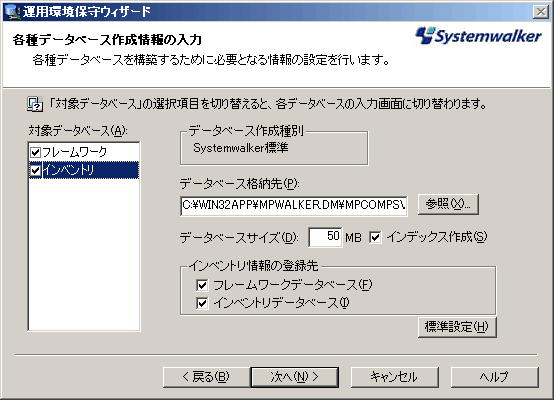Viewport: 554px width, 400px height.
Task: Click the MB unit text
Action: click(x=353, y=238)
